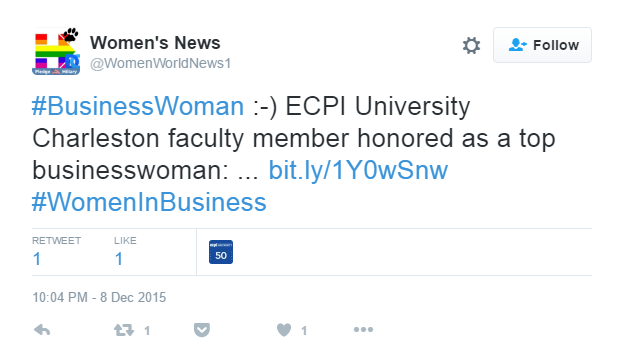This screenshot has height=364, width=626.
Task: Open the 10:04 PM - 8 Dec 2015 timestamp
Action: click(x=99, y=297)
